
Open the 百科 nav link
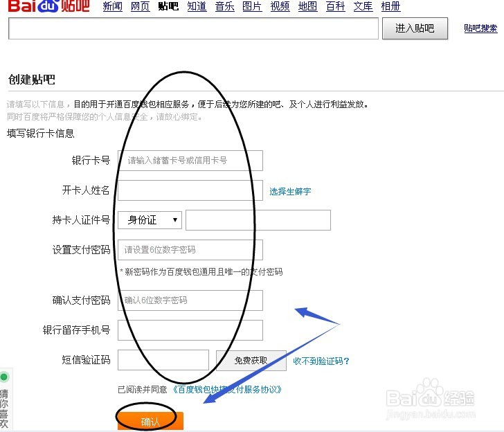click(x=335, y=6)
